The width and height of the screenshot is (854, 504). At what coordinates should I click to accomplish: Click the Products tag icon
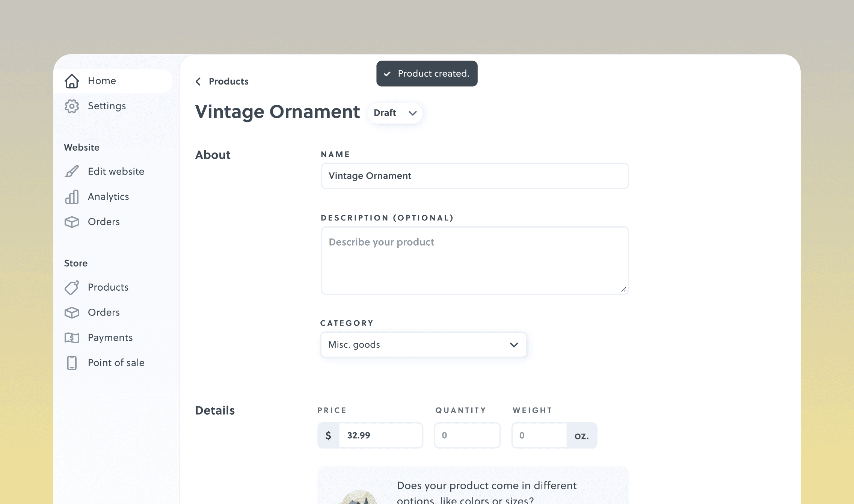[72, 287]
